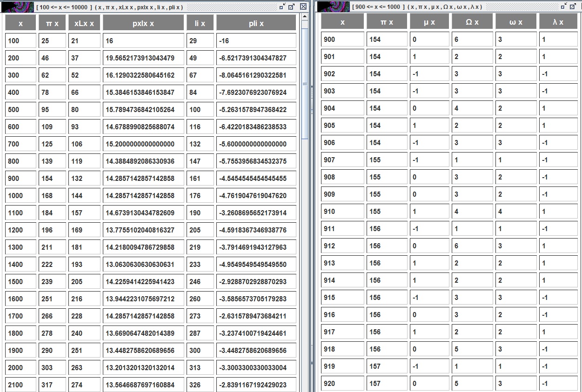Select pli cell -4.9549549549549550
The height and width of the screenshot is (392, 582).
[x=256, y=265]
